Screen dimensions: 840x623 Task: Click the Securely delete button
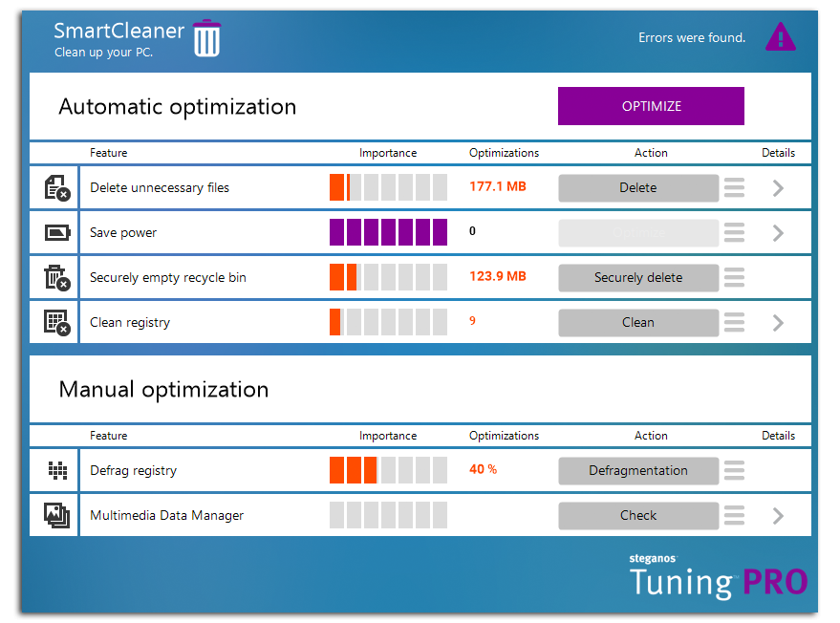[638, 277]
